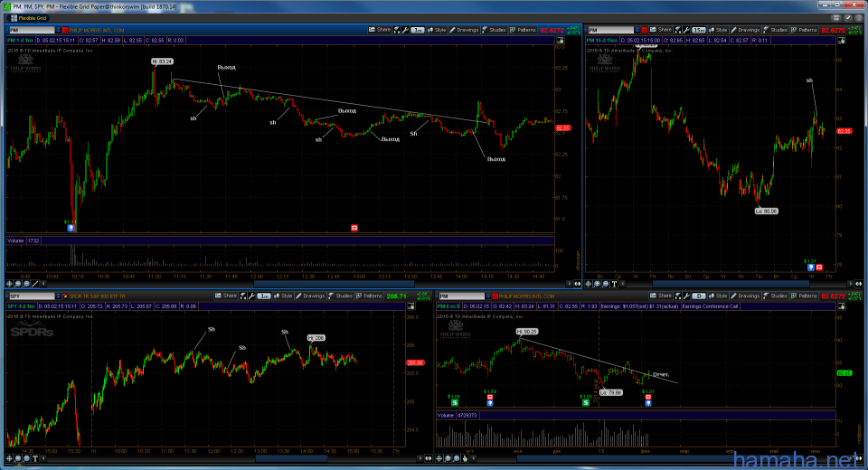This screenshot has width=868, height=470.
Task: Click corner settings icon of PM 1m chart
Action: click(561, 41)
